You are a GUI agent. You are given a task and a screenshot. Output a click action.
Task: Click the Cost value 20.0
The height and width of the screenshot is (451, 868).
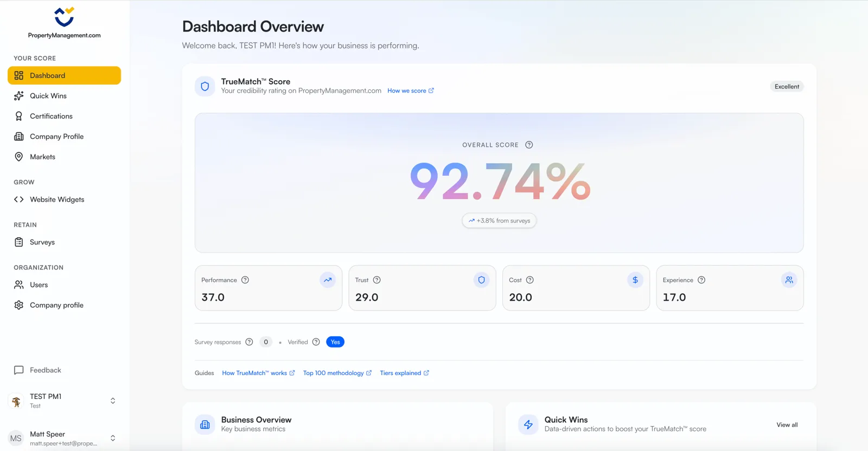click(521, 297)
